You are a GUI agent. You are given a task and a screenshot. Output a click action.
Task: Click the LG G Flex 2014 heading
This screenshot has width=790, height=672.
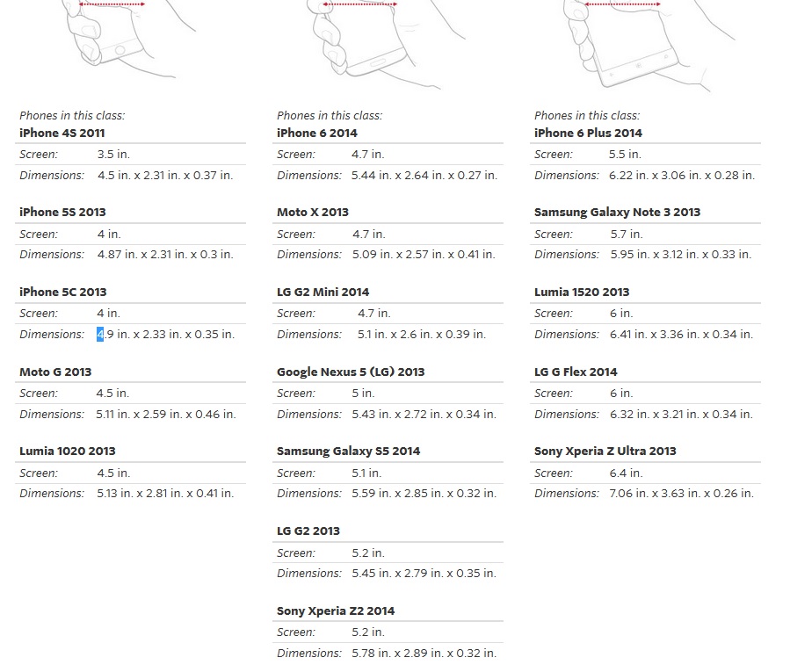click(x=576, y=372)
